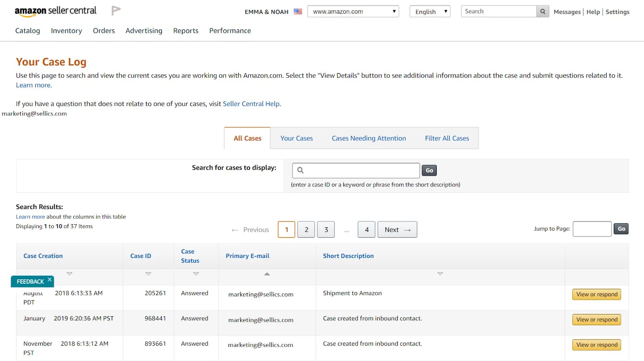
Task: Sort by Case ID arrow
Action: pyautogui.click(x=148, y=274)
